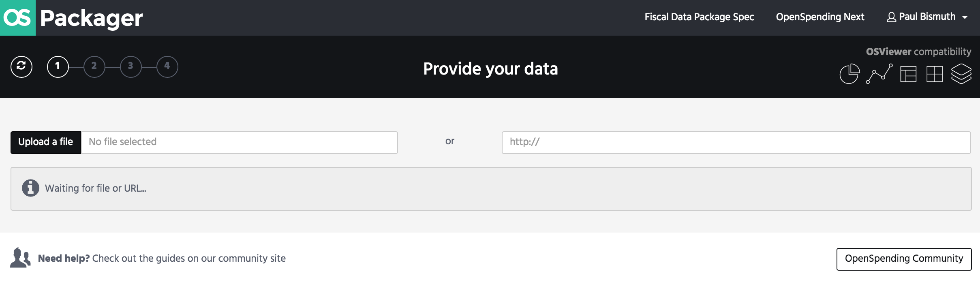
Task: Click the No file selected field
Action: [x=239, y=142]
